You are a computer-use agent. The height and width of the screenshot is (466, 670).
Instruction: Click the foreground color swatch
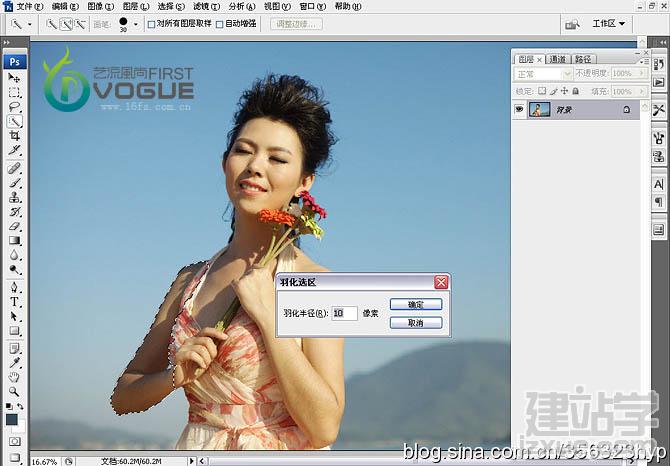tap(12, 419)
